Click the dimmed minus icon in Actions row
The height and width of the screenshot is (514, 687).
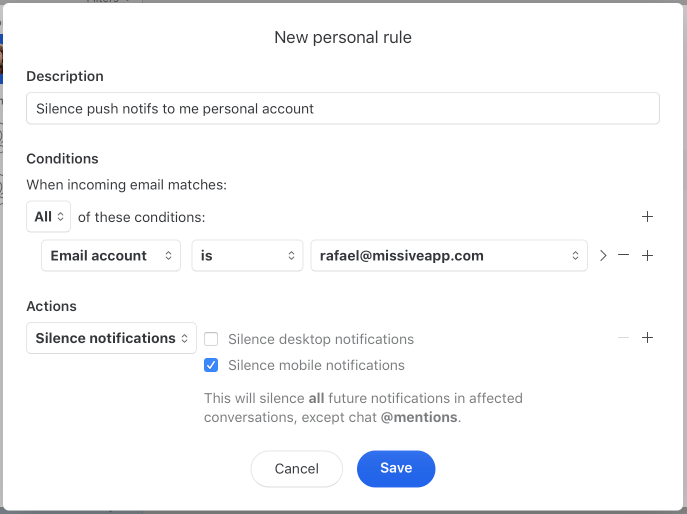click(x=624, y=338)
